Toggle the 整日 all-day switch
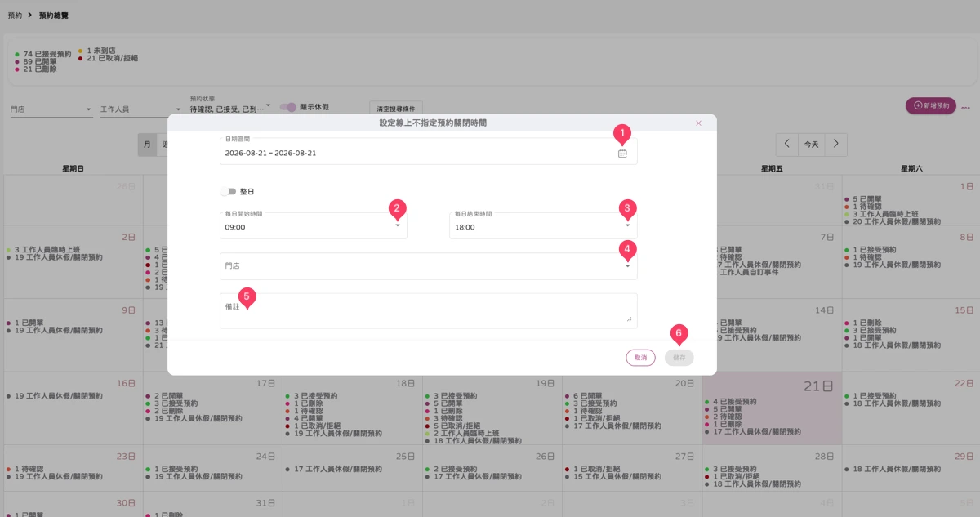The image size is (980, 517). point(228,192)
